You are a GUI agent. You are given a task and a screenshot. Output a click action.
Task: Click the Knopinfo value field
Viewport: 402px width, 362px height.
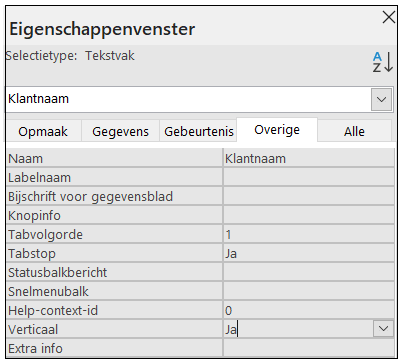pos(309,215)
